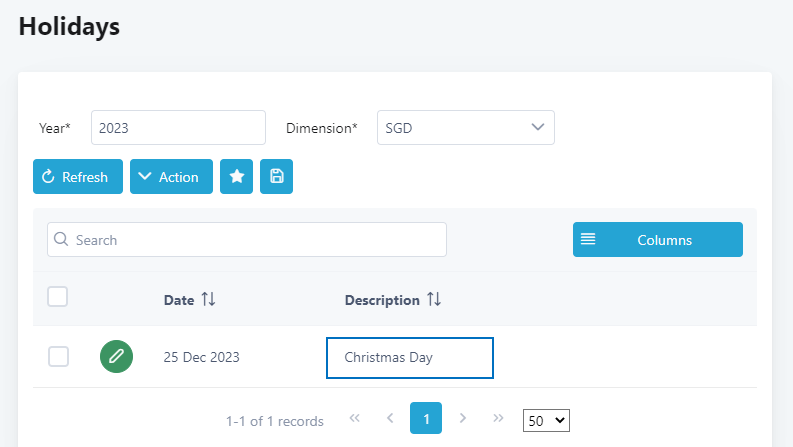Go to the next page

[462, 419]
